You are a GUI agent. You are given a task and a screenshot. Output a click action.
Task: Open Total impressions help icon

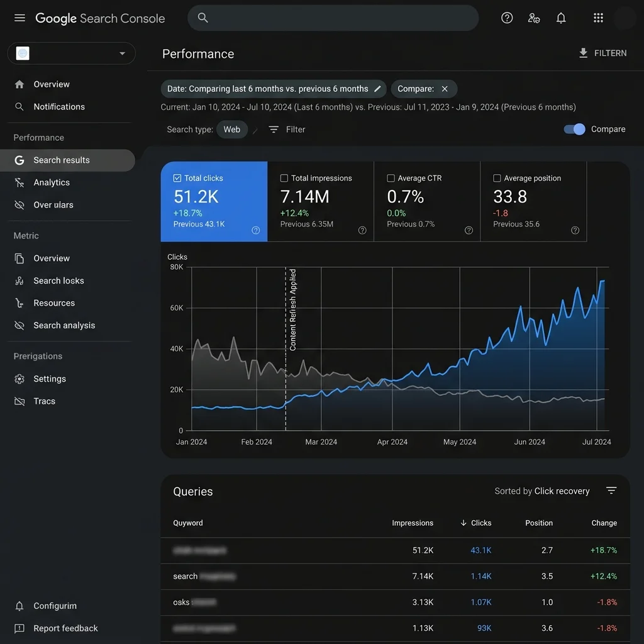(x=362, y=230)
